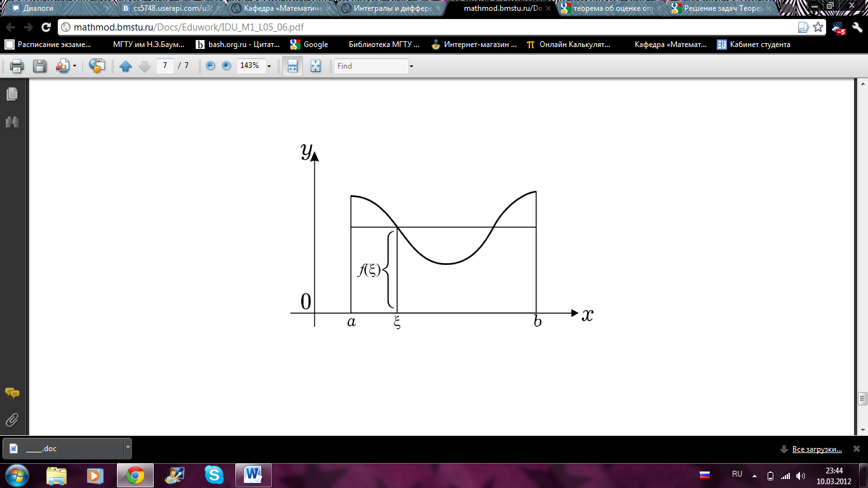Click the globe web tools icon
Screen dimensions: 868x488
[97, 66]
